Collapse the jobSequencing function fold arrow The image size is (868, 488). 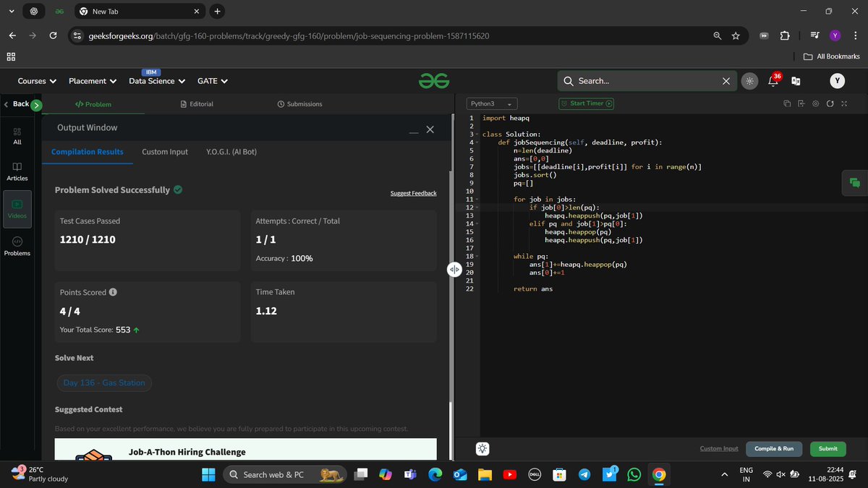point(477,142)
